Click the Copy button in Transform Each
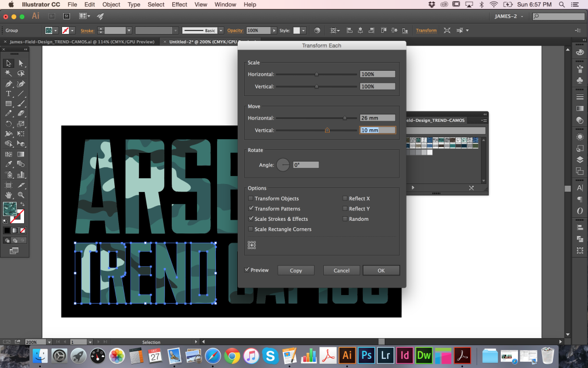The width and height of the screenshot is (588, 368). click(296, 270)
